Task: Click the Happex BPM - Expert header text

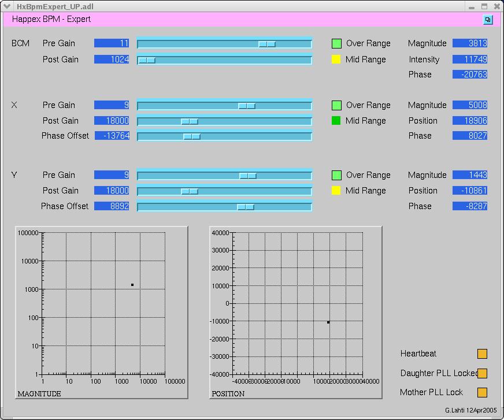Action: click(x=51, y=19)
